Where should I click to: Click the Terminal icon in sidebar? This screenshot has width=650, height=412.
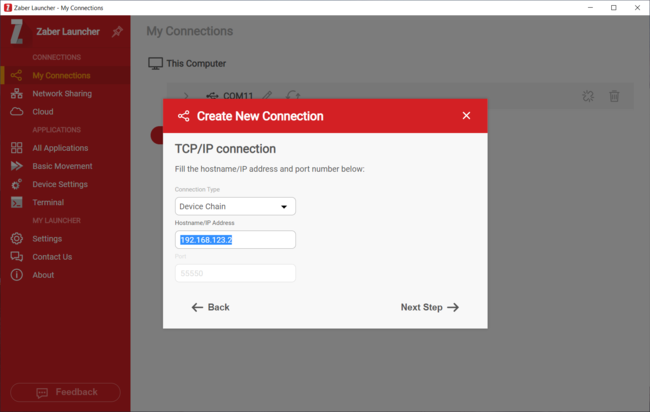[17, 202]
